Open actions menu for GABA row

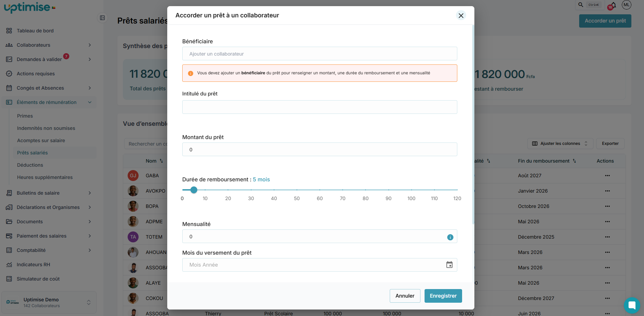tap(607, 176)
